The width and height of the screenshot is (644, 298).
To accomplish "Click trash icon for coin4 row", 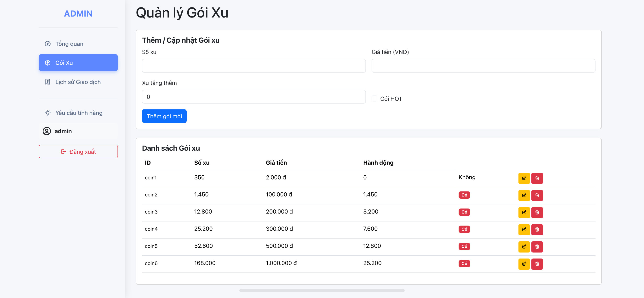I will [x=537, y=229].
